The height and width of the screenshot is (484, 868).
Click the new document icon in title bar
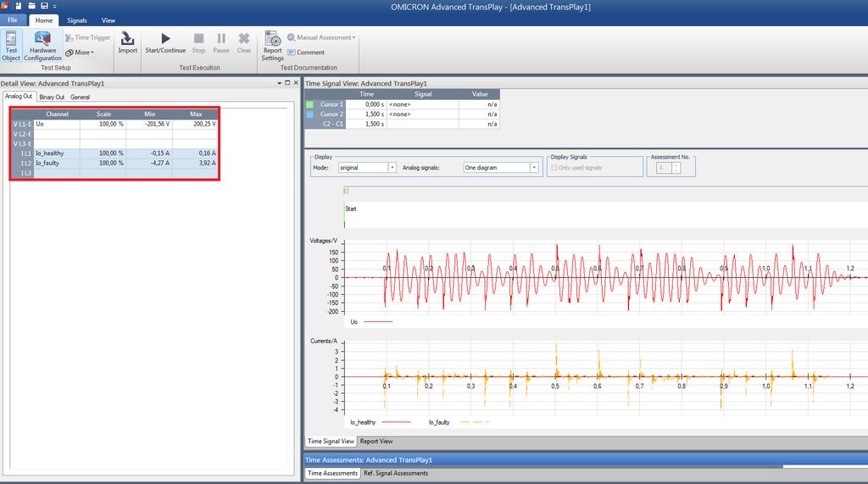[19, 6]
